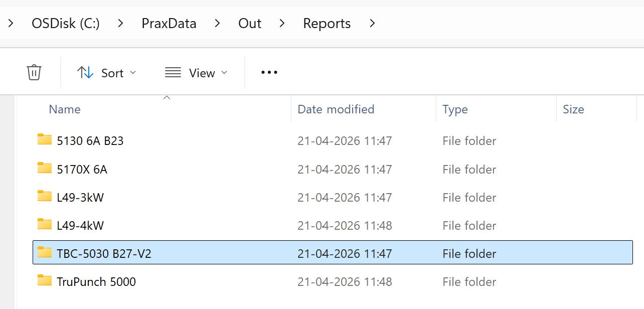Select OSDisk (C:) in the address path

tap(66, 23)
